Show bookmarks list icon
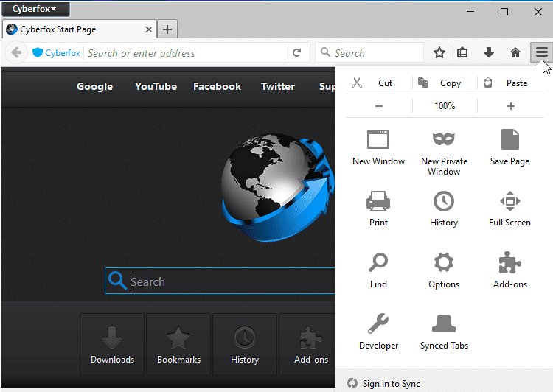 pos(462,53)
